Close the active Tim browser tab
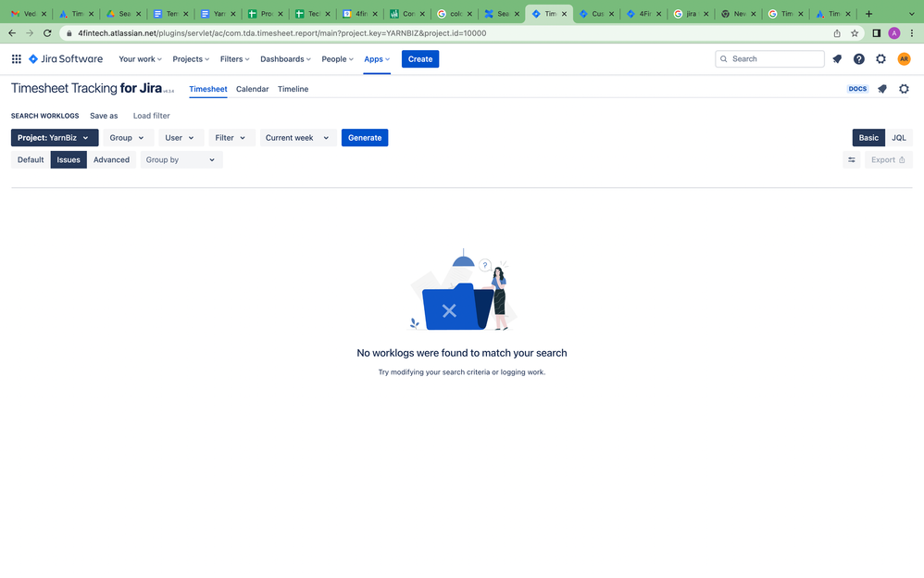The image size is (924, 578). [x=564, y=14]
